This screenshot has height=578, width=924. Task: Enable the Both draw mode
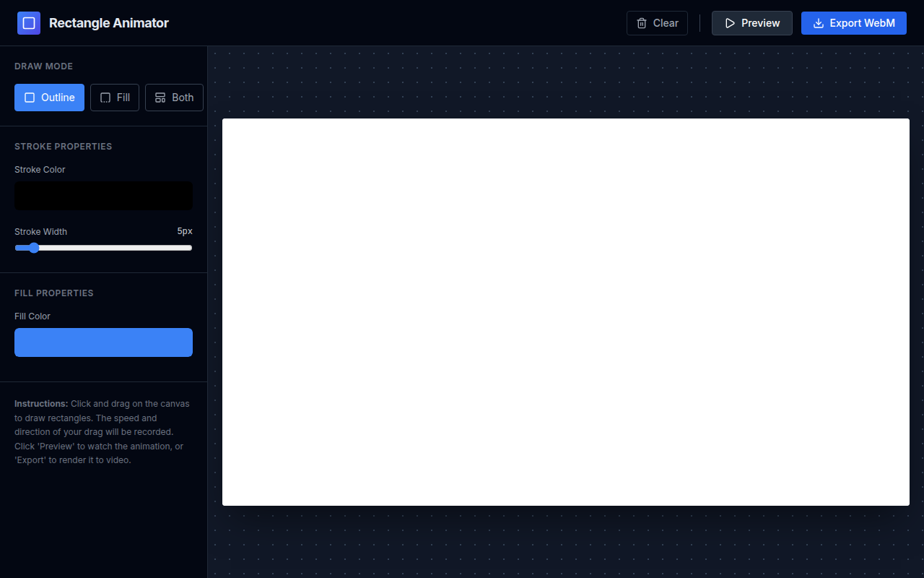click(x=174, y=97)
